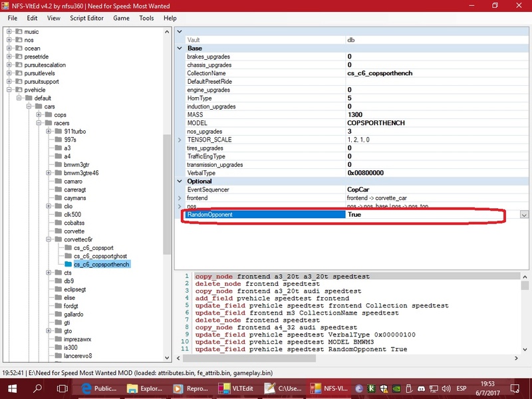Open the Tools menu
This screenshot has width=532, height=399.
coord(146,19)
